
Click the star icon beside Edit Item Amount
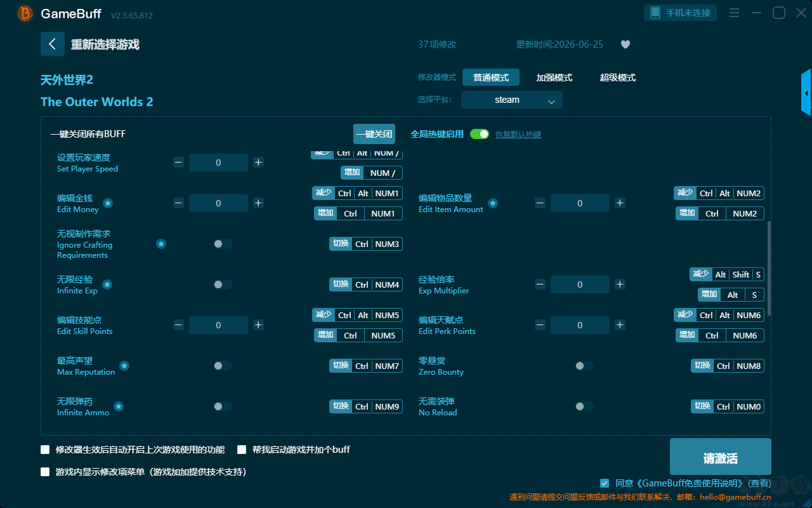point(493,203)
